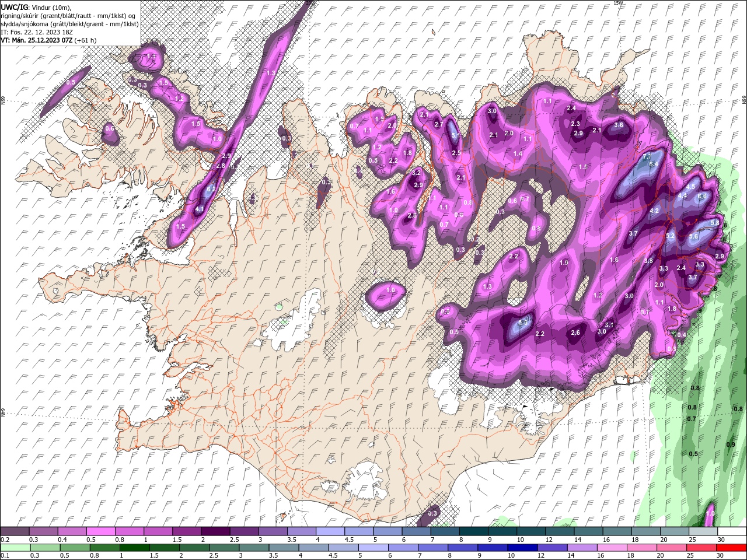Select the 'IT: Fös. 22. 12. 2023 18Z' line
Screen dimensions: 747x560
pyautogui.click(x=36, y=32)
